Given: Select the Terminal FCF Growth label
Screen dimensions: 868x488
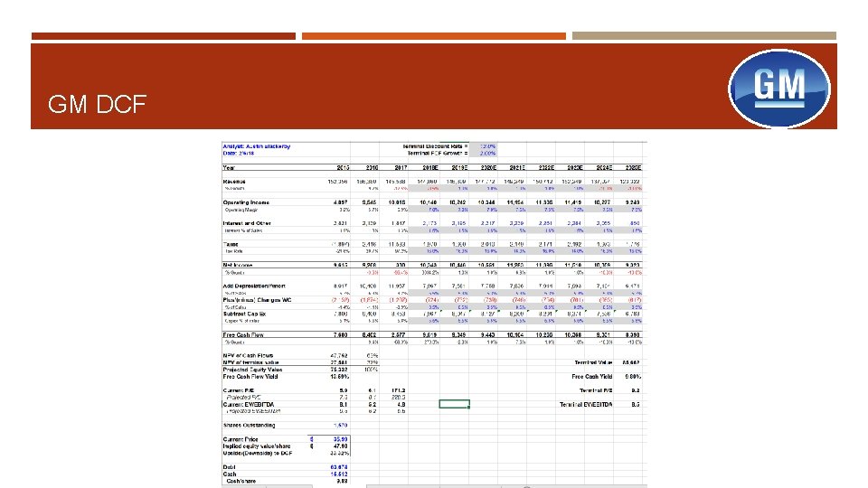Looking at the screenshot, I should pos(438,154).
